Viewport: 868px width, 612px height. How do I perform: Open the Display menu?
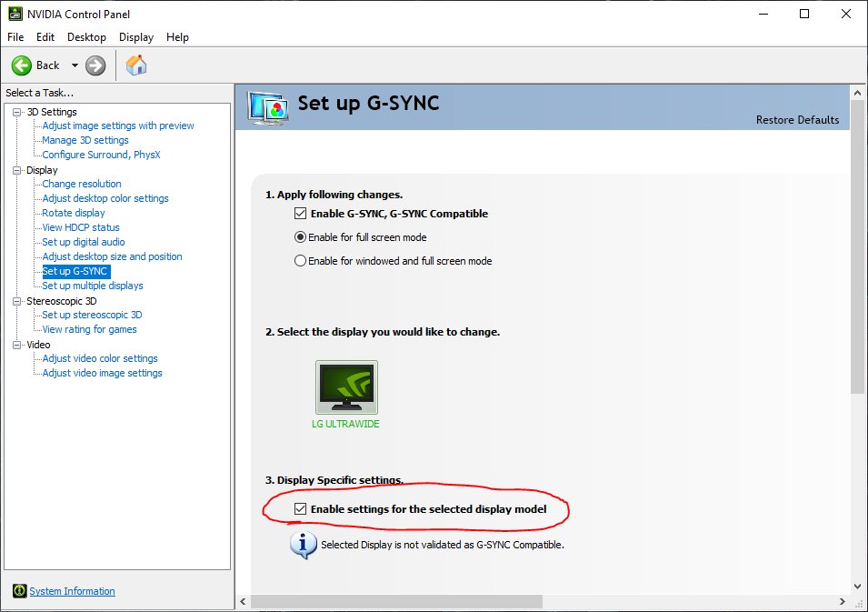coord(136,37)
